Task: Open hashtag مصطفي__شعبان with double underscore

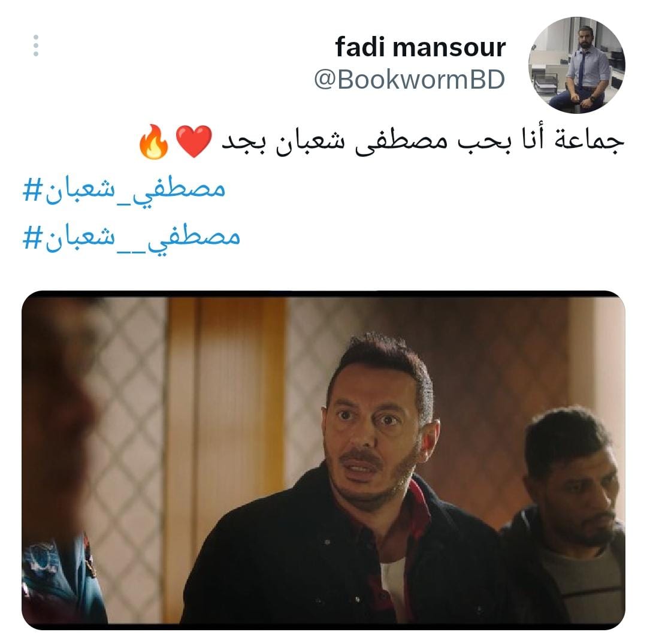Action: coord(132,238)
